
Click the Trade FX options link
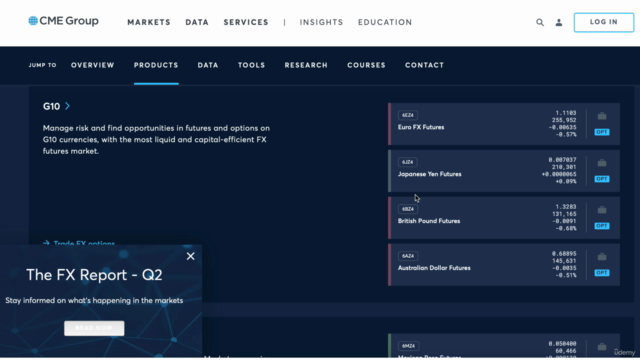pos(79,243)
